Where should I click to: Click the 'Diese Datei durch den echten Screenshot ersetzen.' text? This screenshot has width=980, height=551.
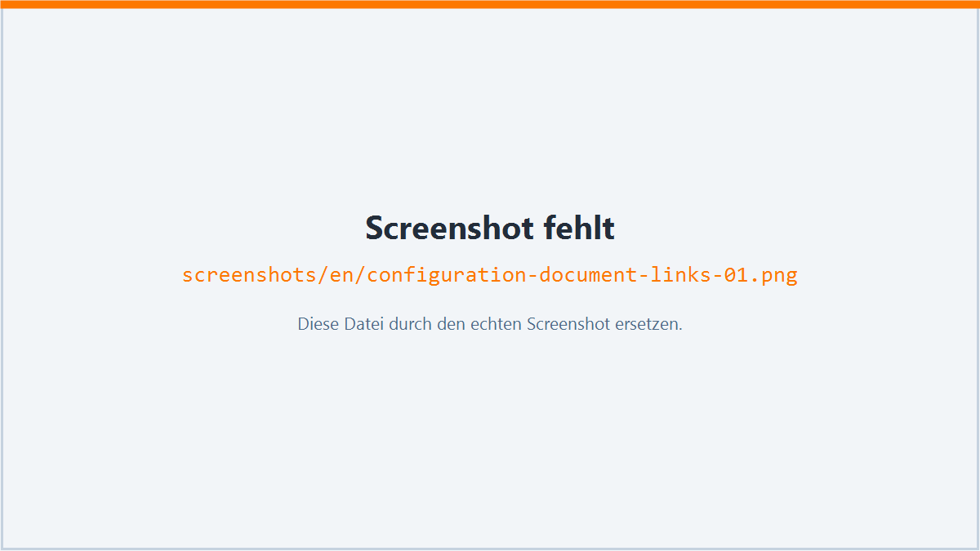point(490,324)
